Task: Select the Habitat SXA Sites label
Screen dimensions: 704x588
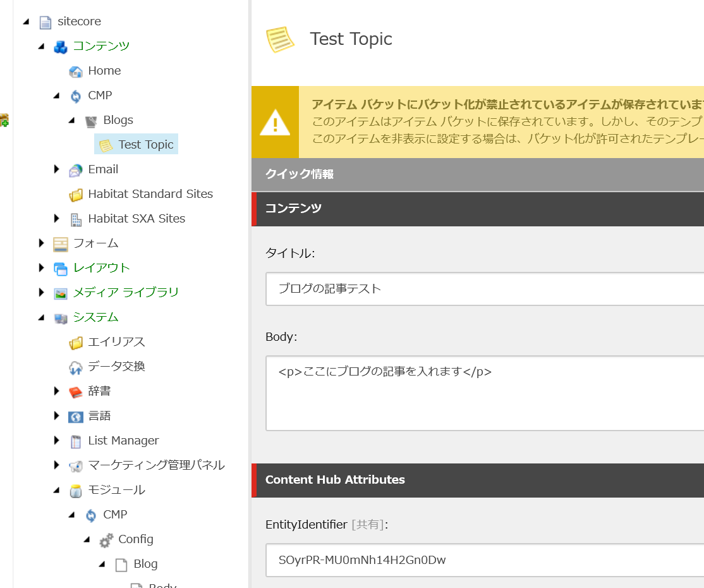Action: point(137,219)
